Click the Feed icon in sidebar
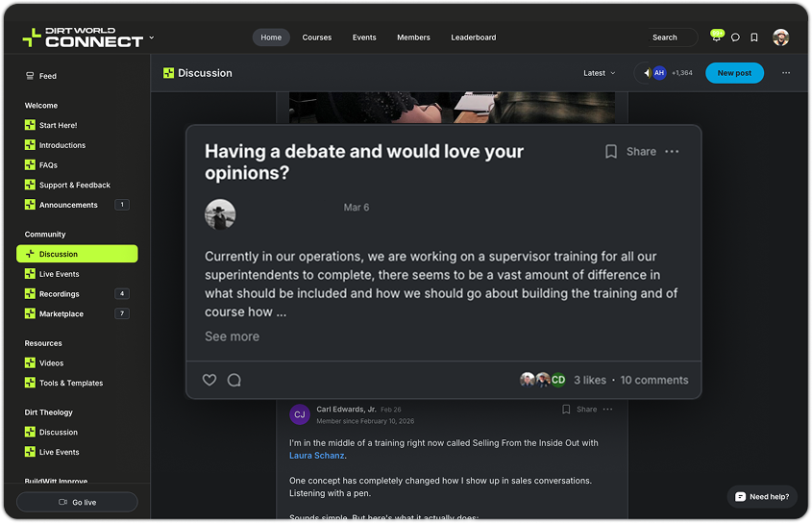Viewport: 812px width, 523px height. click(30, 76)
